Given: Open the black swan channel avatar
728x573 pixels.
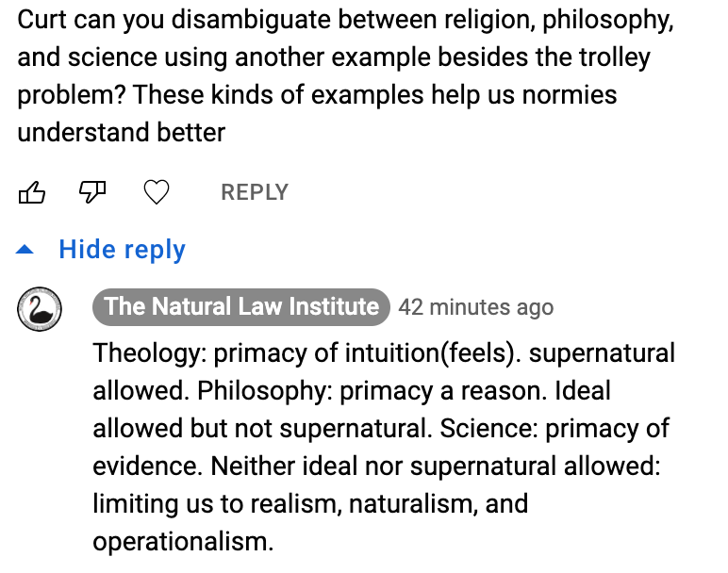Looking at the screenshot, I should 40,308.
